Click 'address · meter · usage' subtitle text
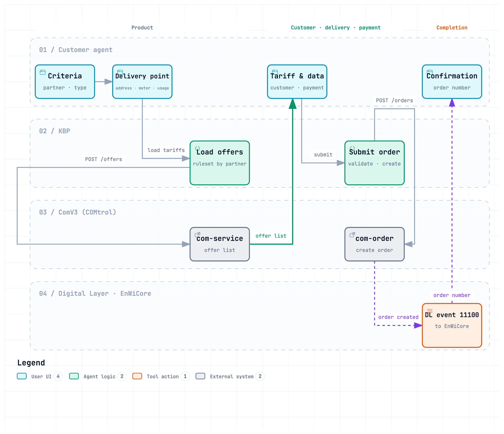 pos(142,88)
